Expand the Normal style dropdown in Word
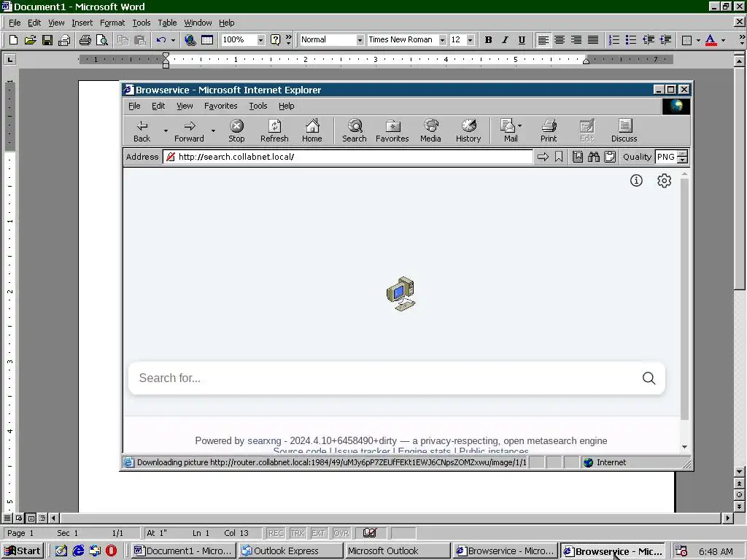747x560 pixels. pos(360,40)
